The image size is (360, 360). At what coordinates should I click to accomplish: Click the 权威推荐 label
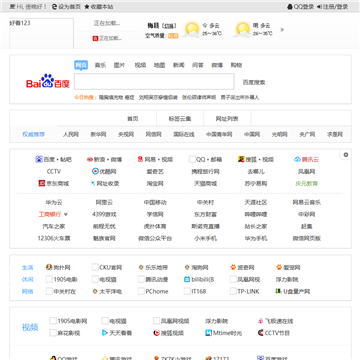33,135
